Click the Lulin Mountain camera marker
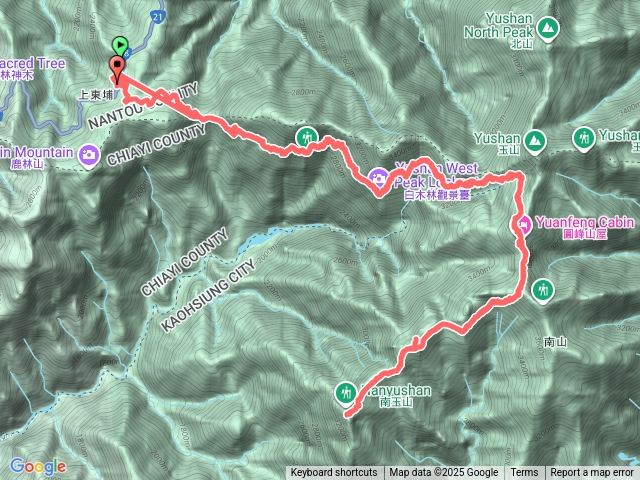Screen dimensions: 640x480 click(x=89, y=156)
